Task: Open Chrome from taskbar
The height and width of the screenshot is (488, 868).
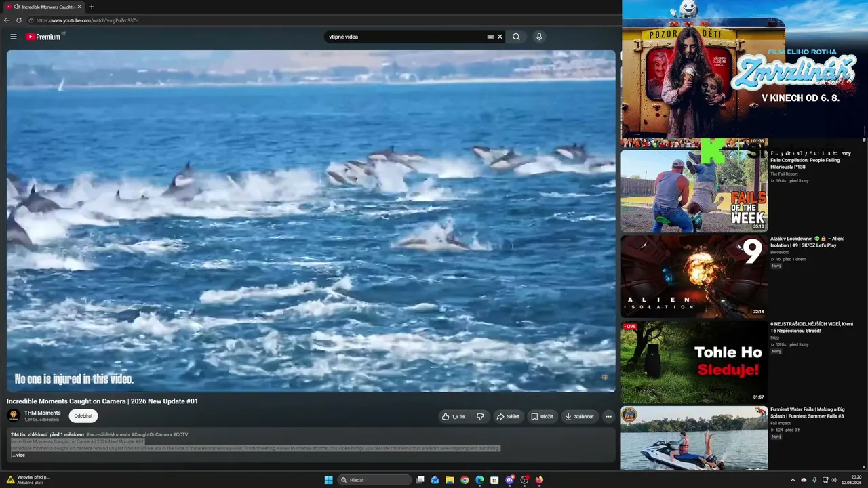Action: [x=465, y=480]
